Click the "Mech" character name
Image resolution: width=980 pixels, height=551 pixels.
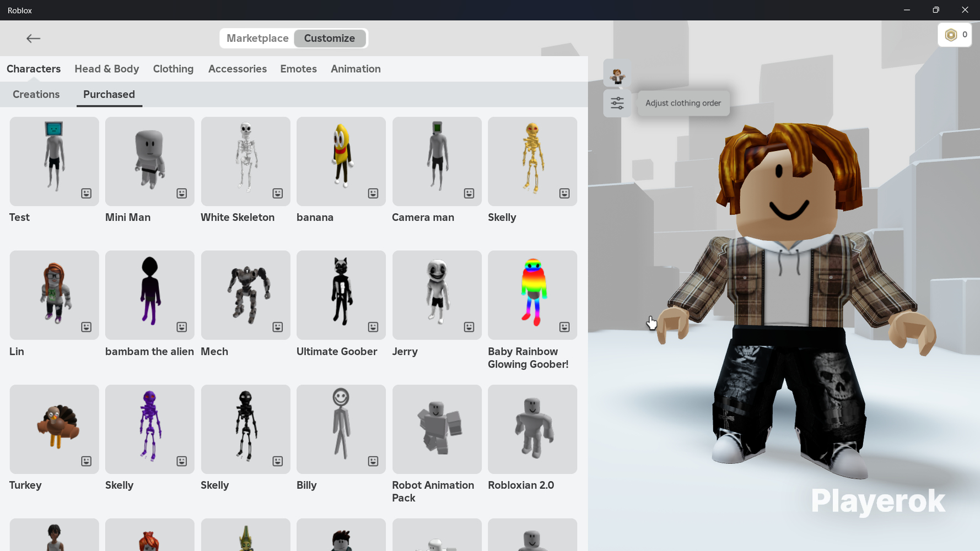tap(214, 352)
